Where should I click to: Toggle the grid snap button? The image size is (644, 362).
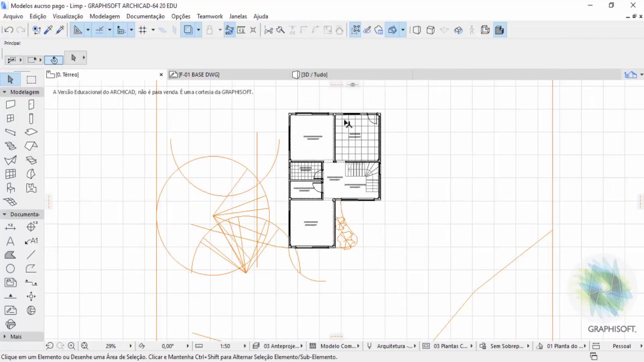(143, 30)
